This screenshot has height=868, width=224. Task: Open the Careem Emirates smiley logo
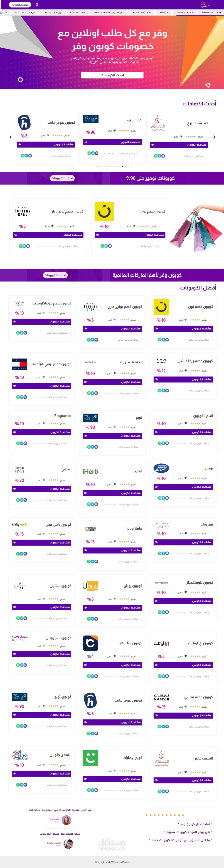pyautogui.click(x=90, y=758)
